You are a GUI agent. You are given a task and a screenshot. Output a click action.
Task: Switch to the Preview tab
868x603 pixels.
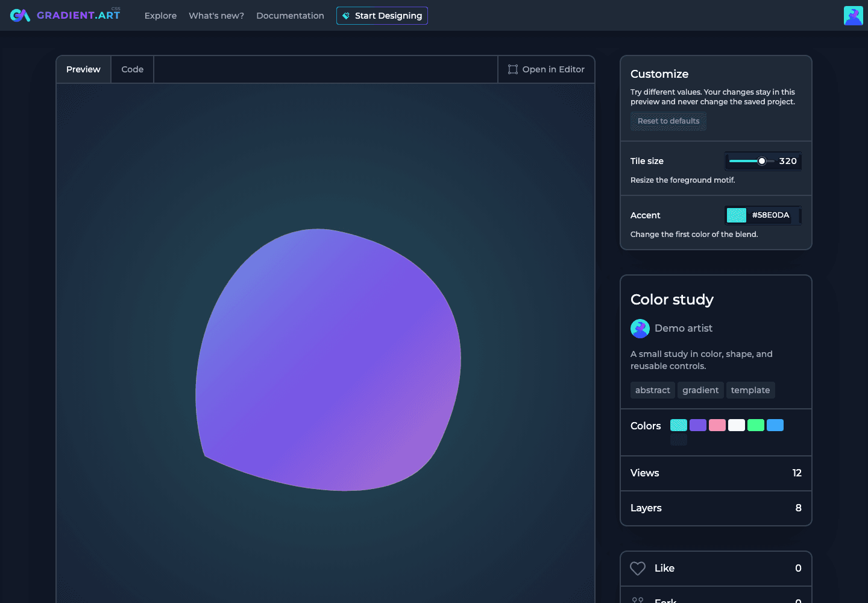(83, 69)
